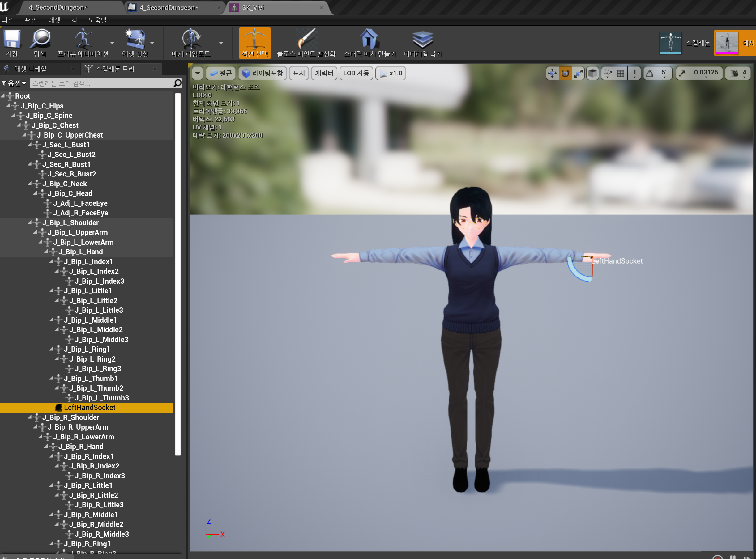This screenshot has width=756, height=559.
Task: Open viewport options dropdown arrow
Action: pos(197,73)
